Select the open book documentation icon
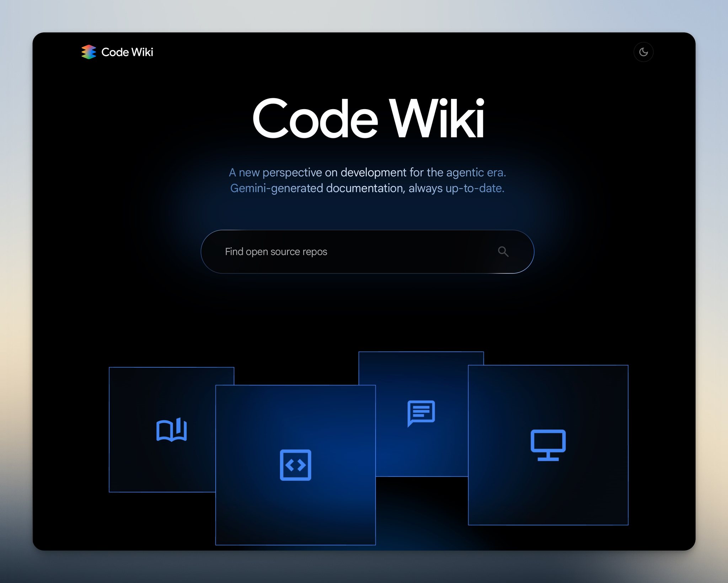 coord(171,429)
